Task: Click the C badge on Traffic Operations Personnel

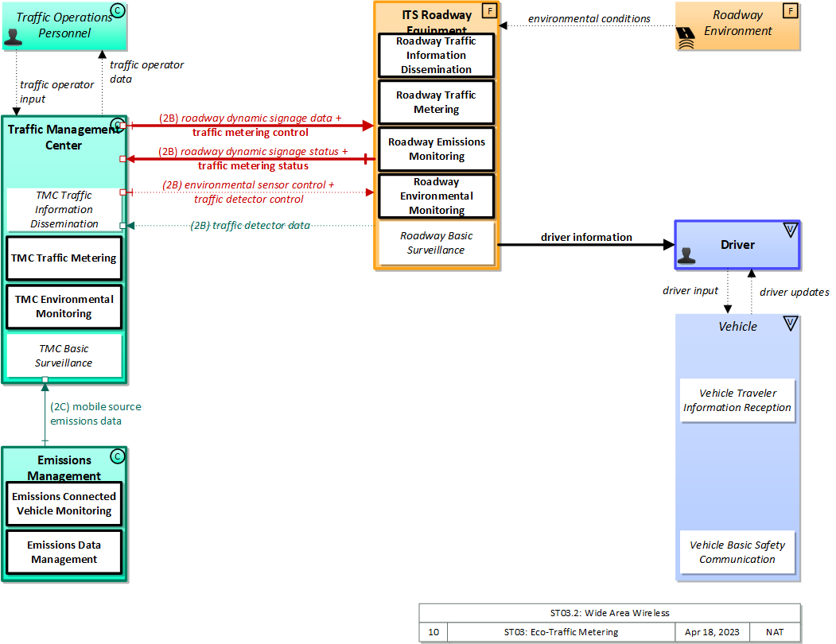Action: point(117,11)
